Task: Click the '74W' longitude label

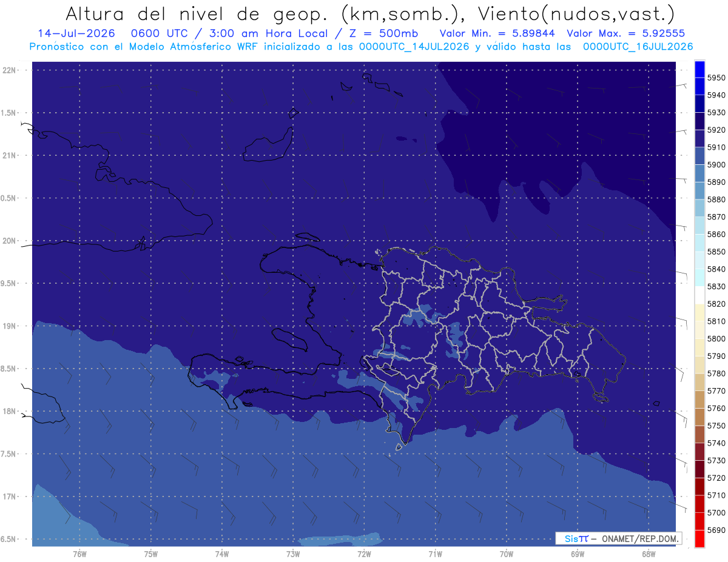Action: (222, 554)
